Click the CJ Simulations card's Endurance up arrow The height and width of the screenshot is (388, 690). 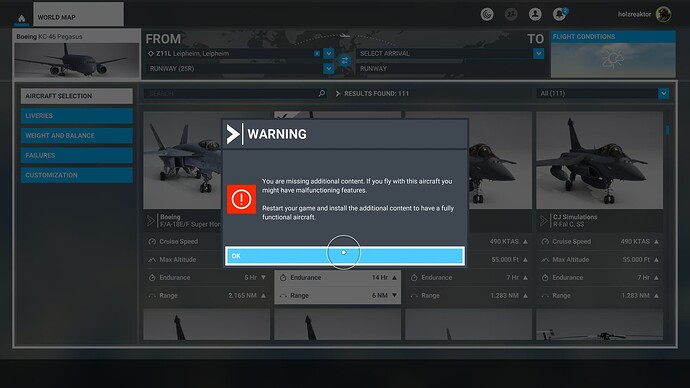(656, 278)
